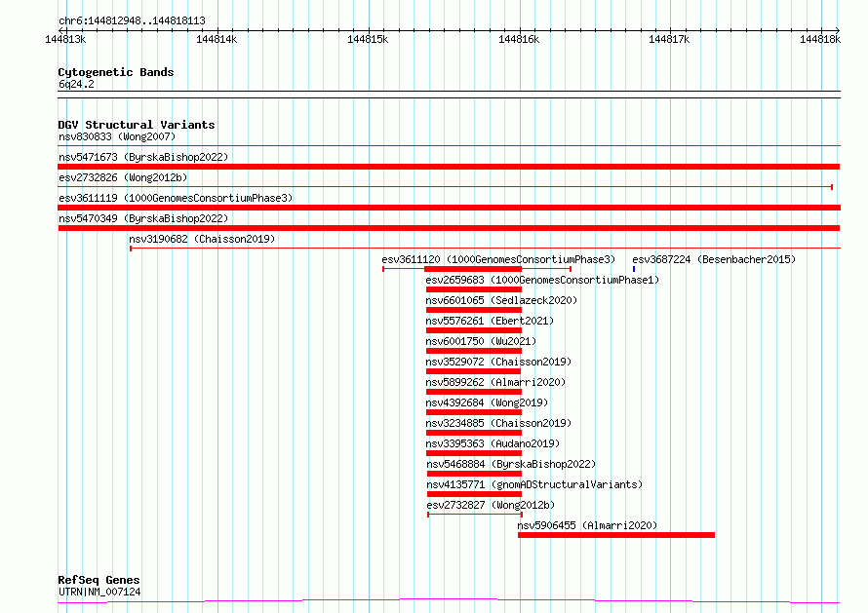Open nsv3234885 (Chaisson2019) label
Screen dimensions: 868x613
pyautogui.click(x=498, y=423)
